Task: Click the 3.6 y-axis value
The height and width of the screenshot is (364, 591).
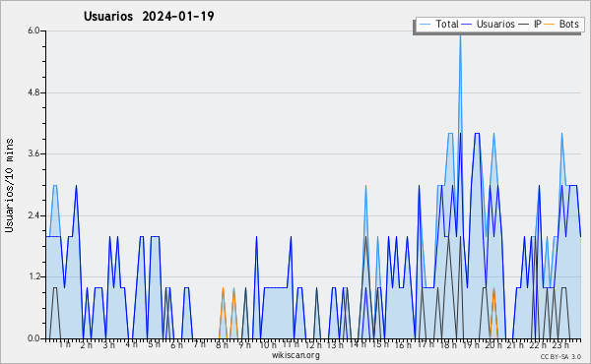Action: 33,153
